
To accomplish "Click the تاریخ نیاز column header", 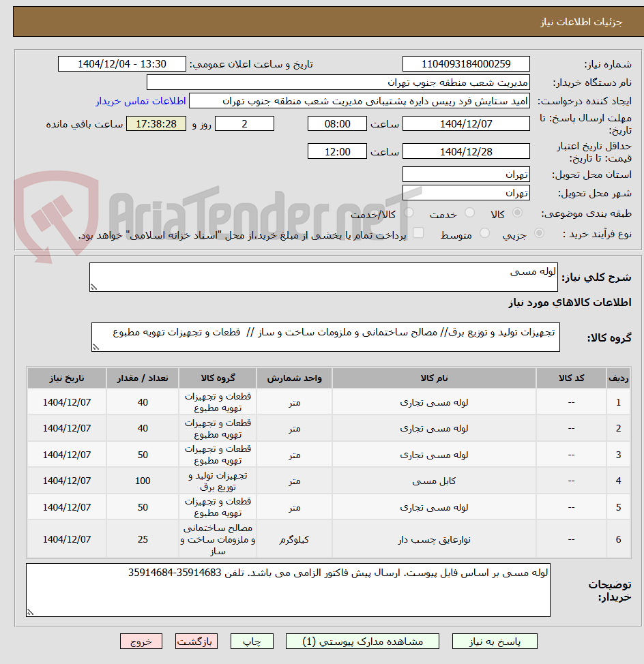I will click(x=67, y=378).
